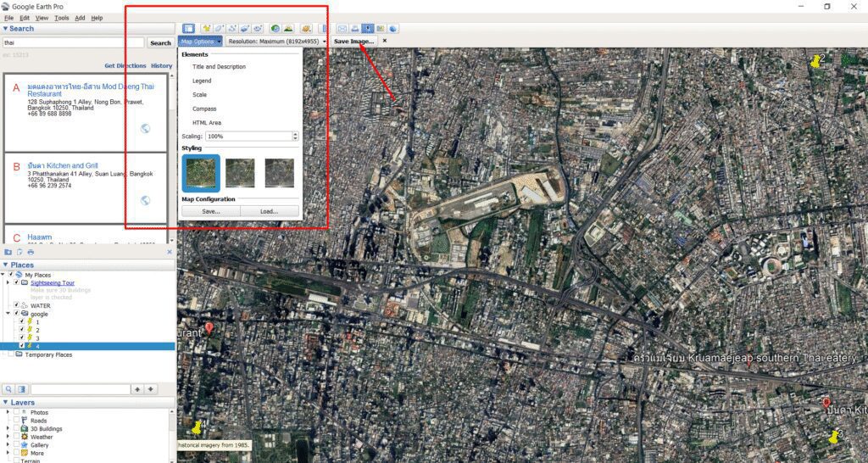Uncheck the google folder checkbox
868x463 pixels.
coord(16,314)
